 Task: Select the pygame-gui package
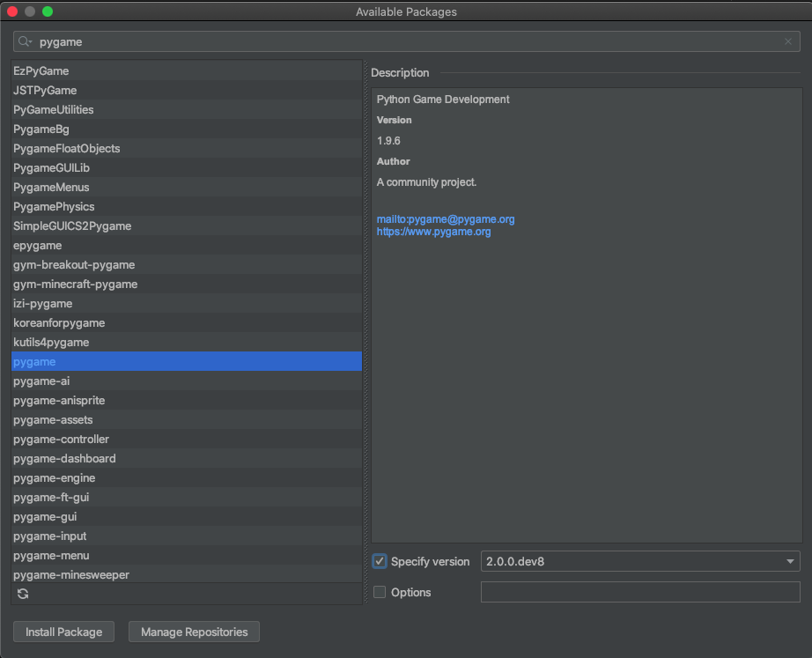click(x=47, y=516)
